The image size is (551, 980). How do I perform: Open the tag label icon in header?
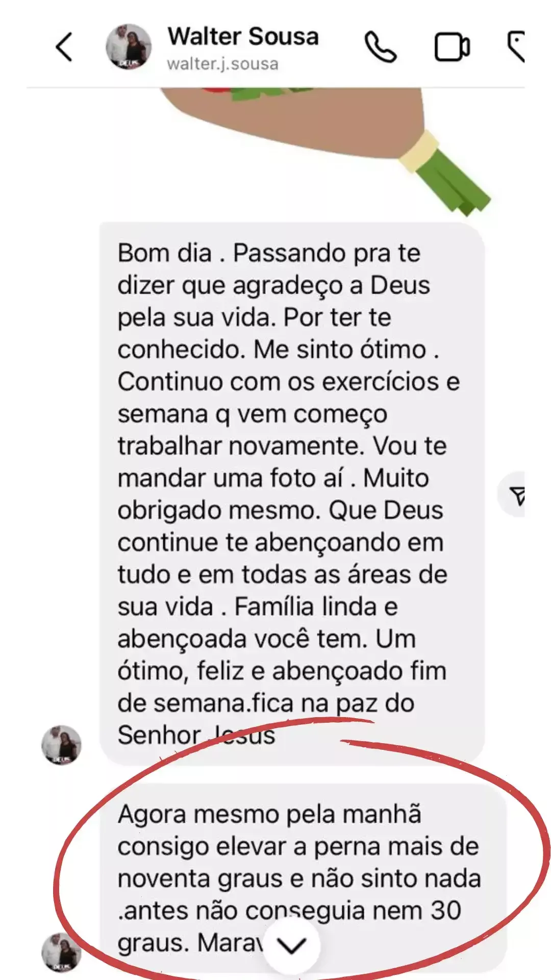pyautogui.click(x=516, y=47)
